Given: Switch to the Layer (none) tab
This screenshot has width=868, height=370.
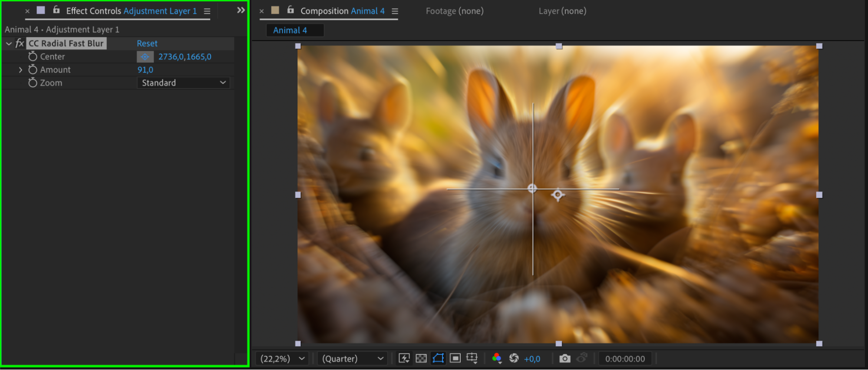Looking at the screenshot, I should (x=562, y=11).
